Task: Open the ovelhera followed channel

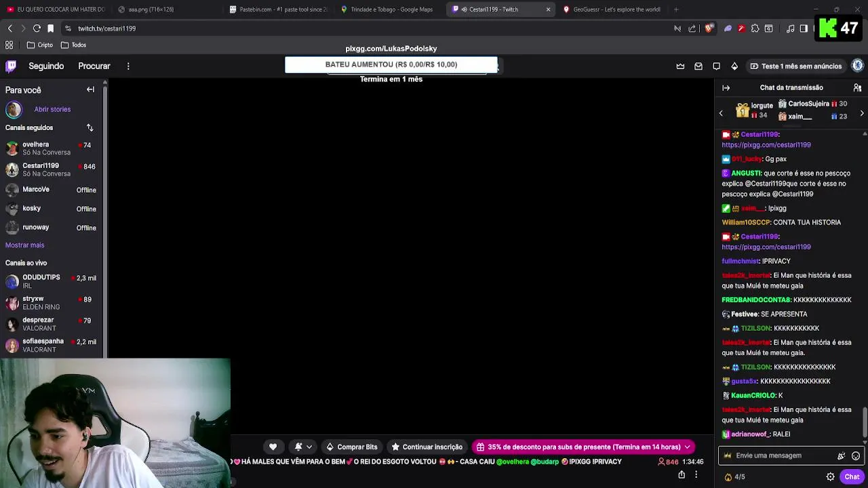Action: [52, 148]
